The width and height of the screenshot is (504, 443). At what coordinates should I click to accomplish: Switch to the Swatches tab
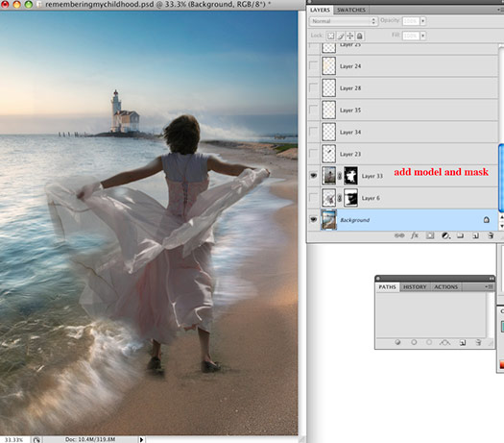[351, 10]
